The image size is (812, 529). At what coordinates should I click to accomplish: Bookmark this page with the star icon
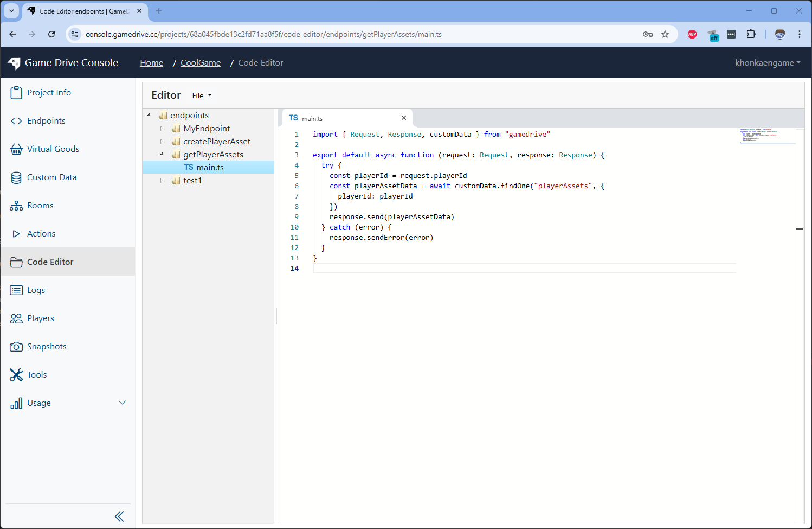[x=665, y=34]
